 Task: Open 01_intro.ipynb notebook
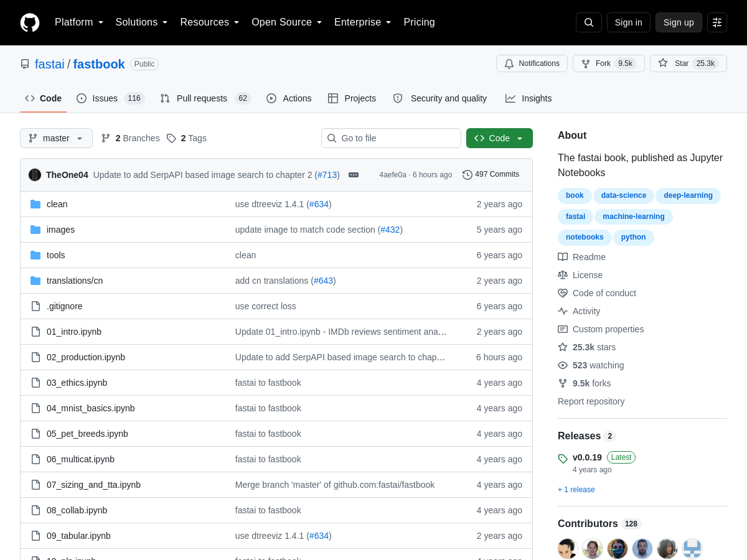[x=74, y=332]
